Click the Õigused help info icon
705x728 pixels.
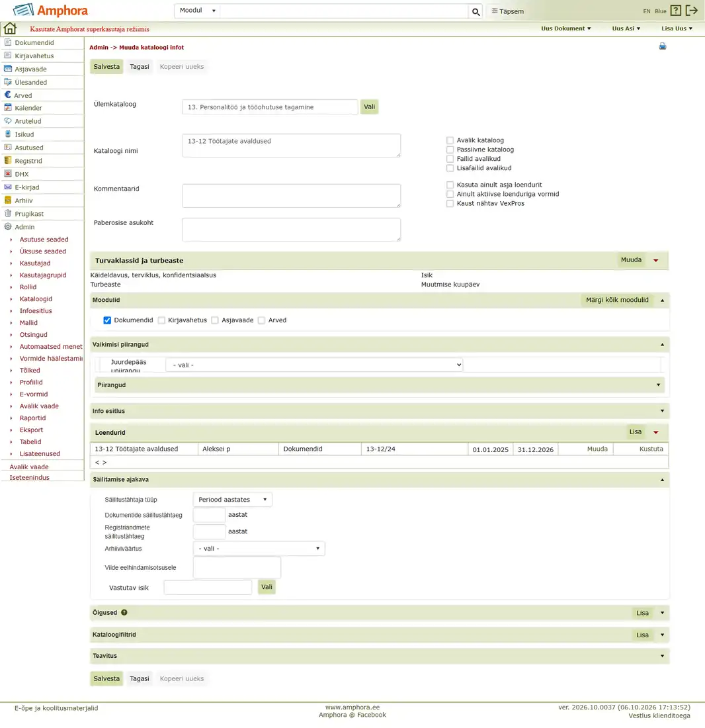tap(124, 612)
